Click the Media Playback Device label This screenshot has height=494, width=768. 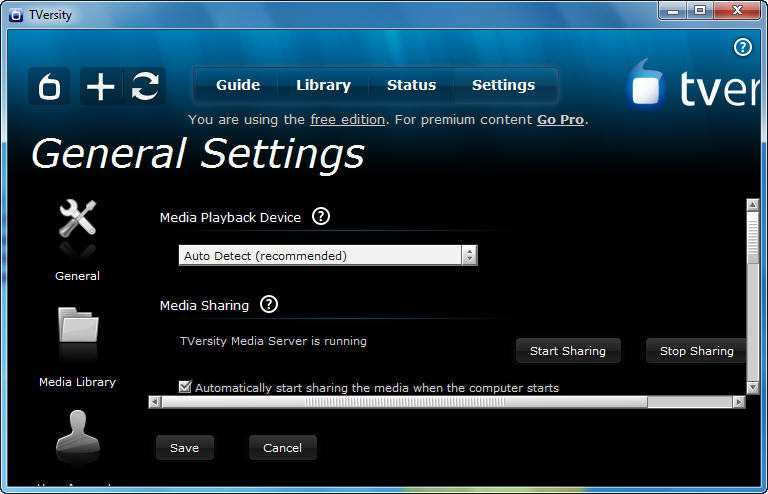230,217
